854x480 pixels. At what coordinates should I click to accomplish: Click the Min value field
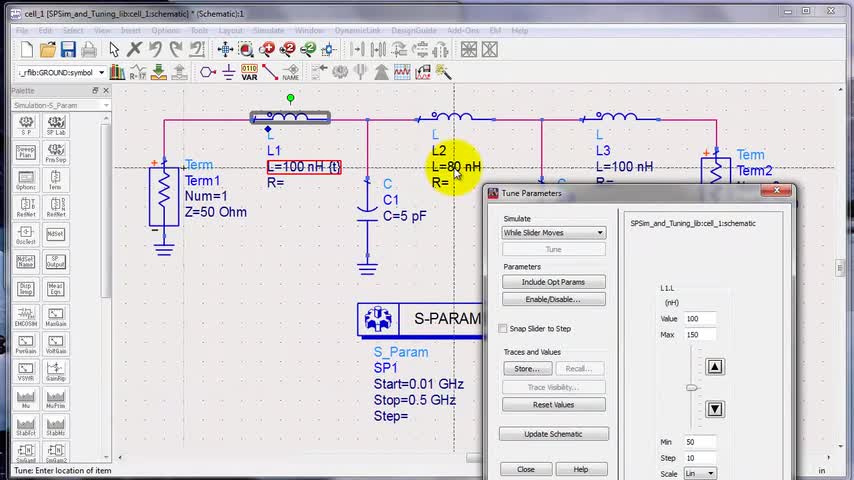700,442
